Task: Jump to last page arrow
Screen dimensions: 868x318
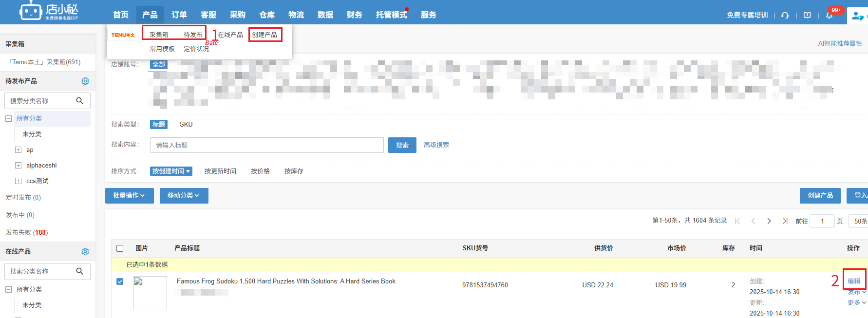Action: pyautogui.click(x=785, y=221)
